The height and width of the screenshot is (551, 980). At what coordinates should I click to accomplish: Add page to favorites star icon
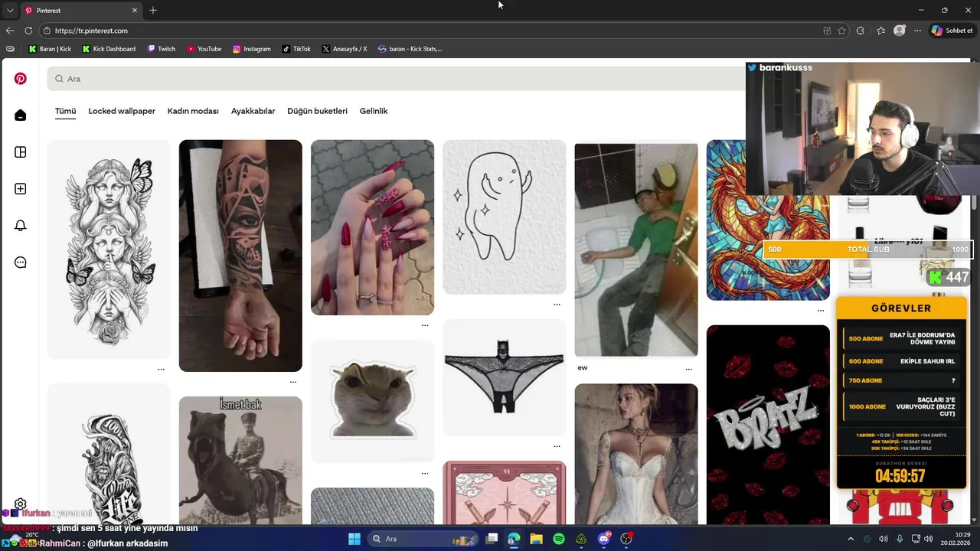point(841,31)
